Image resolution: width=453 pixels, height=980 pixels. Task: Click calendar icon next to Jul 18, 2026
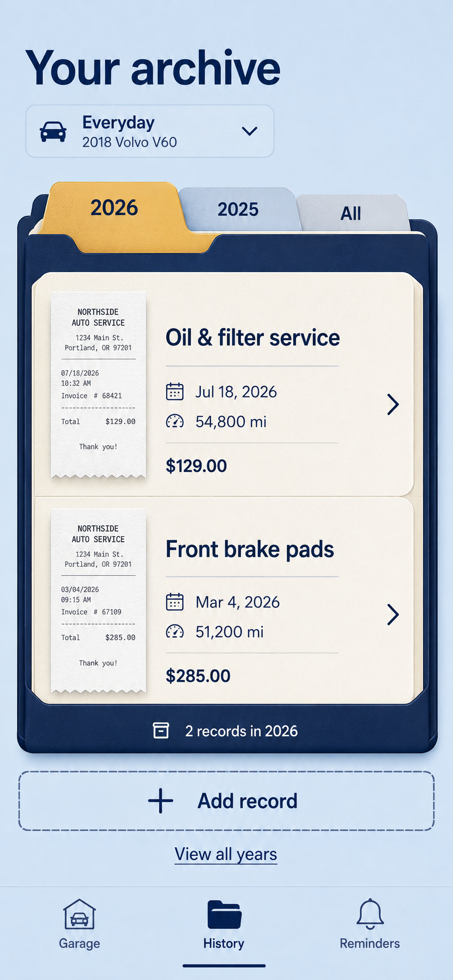coord(175,392)
